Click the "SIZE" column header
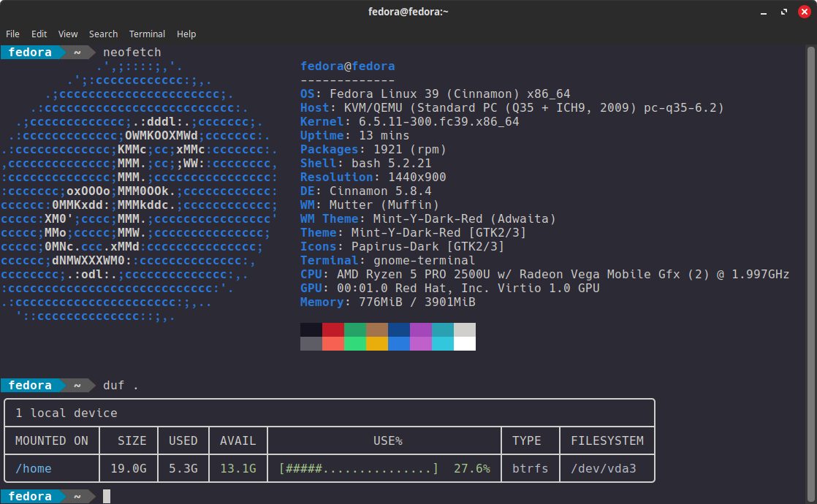 (x=132, y=441)
